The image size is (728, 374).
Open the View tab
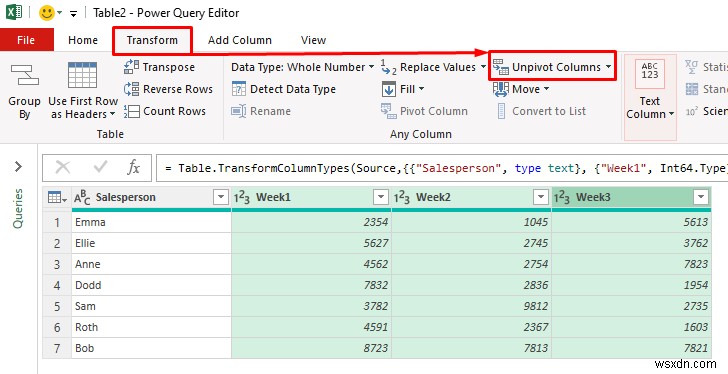coord(313,40)
